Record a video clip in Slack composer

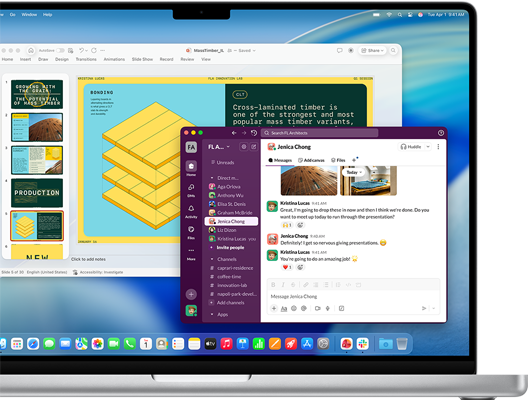coord(317,308)
